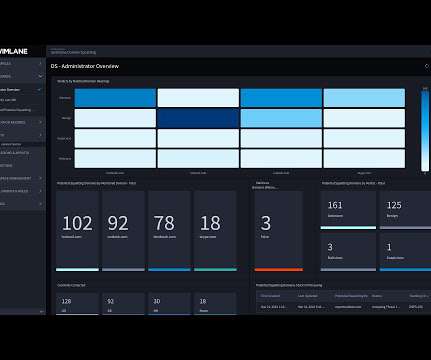
Task: Open the widget showing count 102
Action: 77,231
